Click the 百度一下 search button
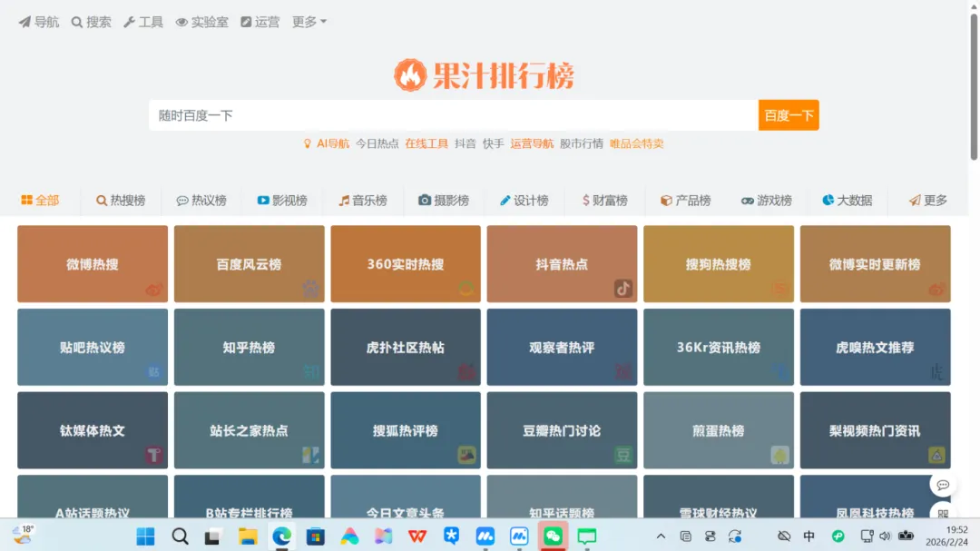The width and height of the screenshot is (980, 551). 789,115
